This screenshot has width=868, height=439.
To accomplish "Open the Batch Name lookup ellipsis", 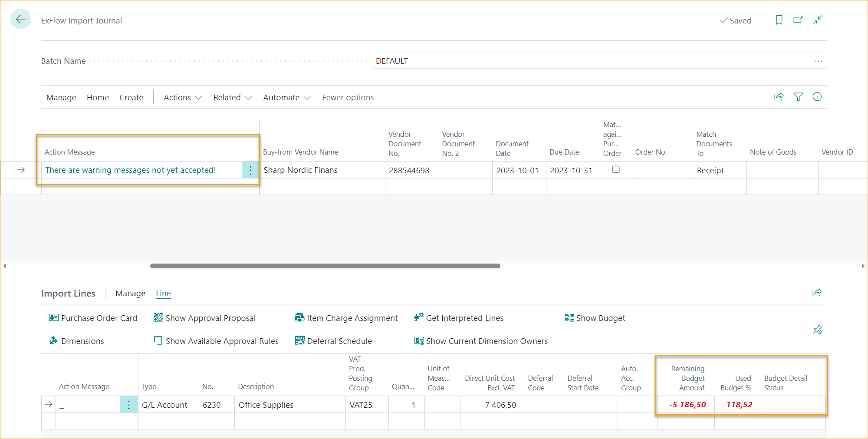I will (x=819, y=61).
